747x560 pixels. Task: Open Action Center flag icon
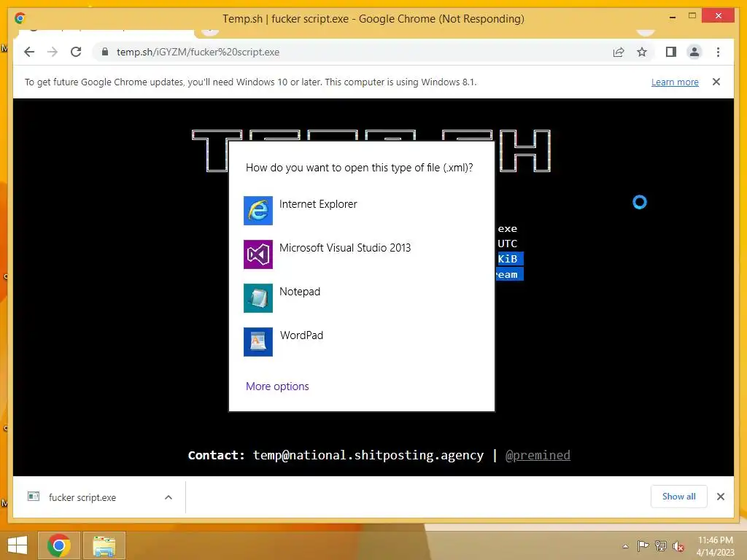(x=643, y=546)
